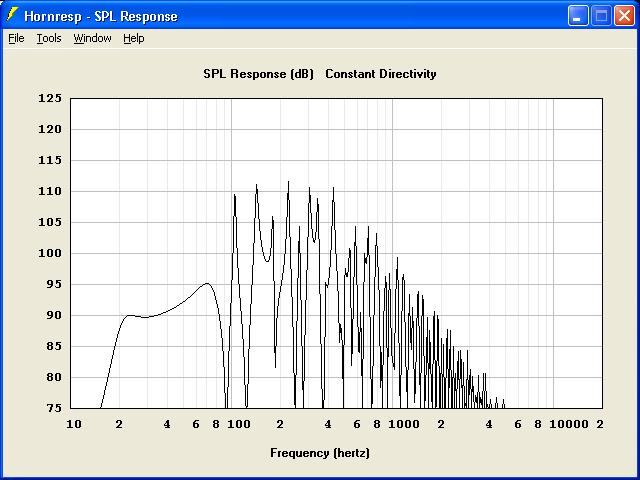Maximize the Hornresp window
Image resolution: width=640 pixels, height=480 pixels.
tap(601, 16)
